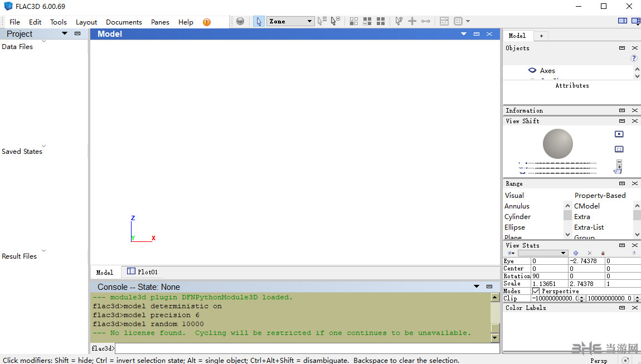641x364 pixels.
Task: Click the flac3d command input field
Action: point(307,348)
